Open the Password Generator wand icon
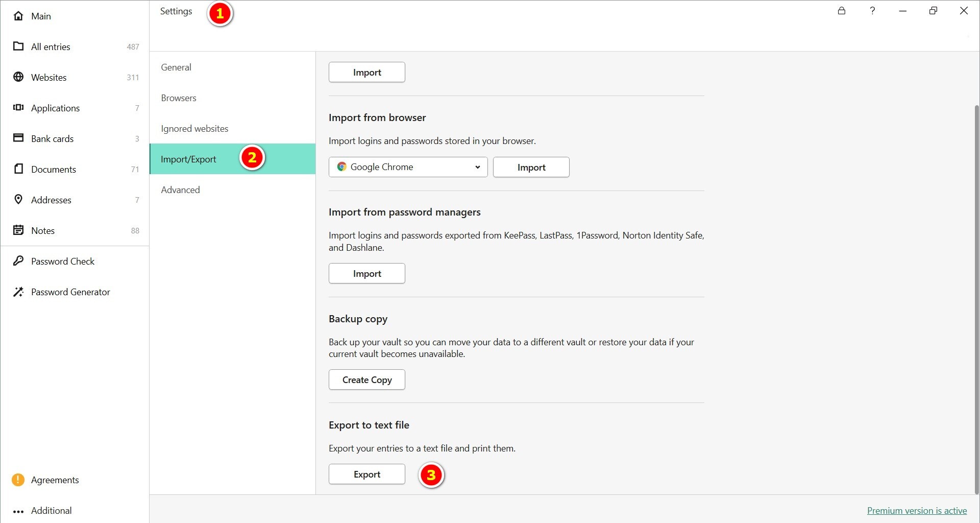The image size is (980, 523). coord(18,292)
